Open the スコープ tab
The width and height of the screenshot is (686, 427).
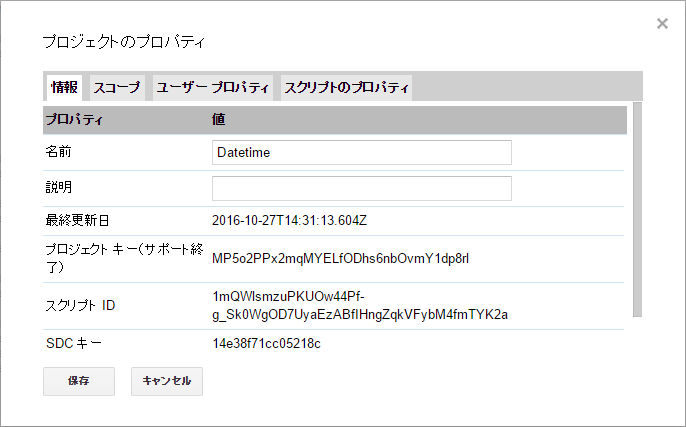pyautogui.click(x=117, y=87)
